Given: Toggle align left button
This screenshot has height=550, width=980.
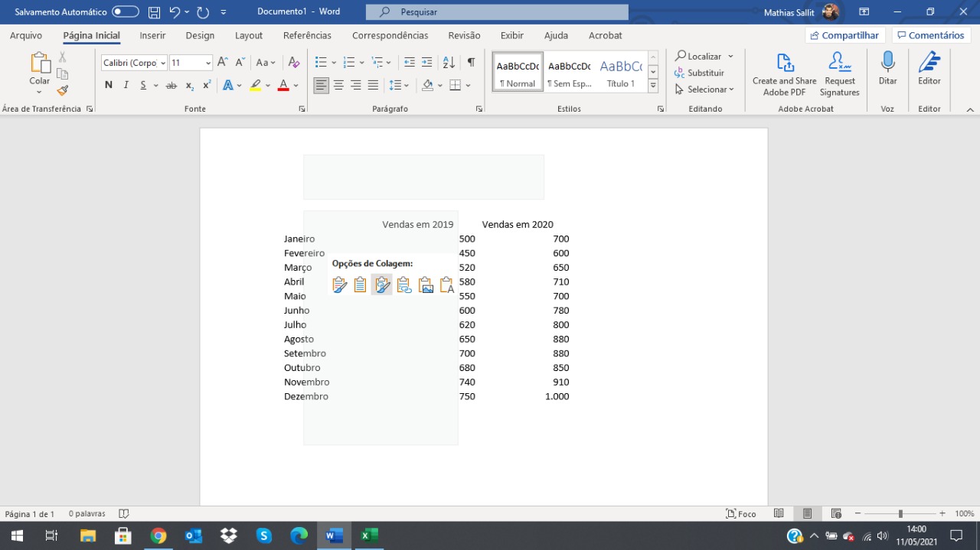Looking at the screenshot, I should pos(321,85).
